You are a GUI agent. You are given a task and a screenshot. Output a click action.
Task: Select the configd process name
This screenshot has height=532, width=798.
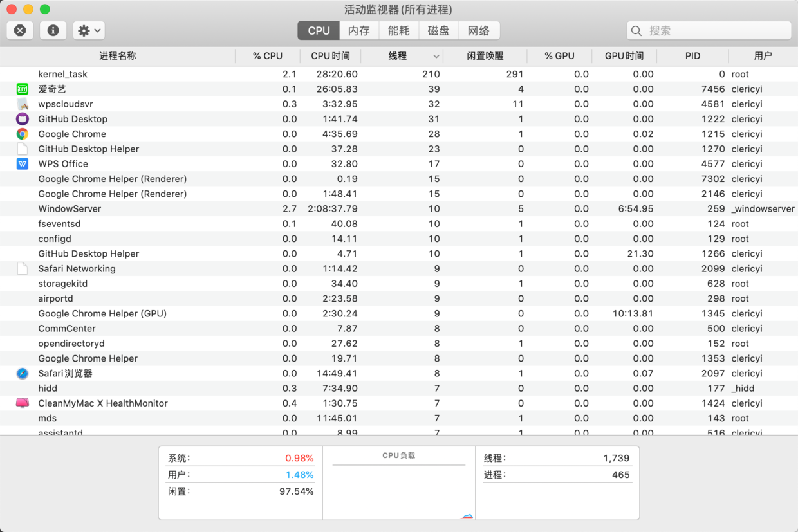coord(55,239)
